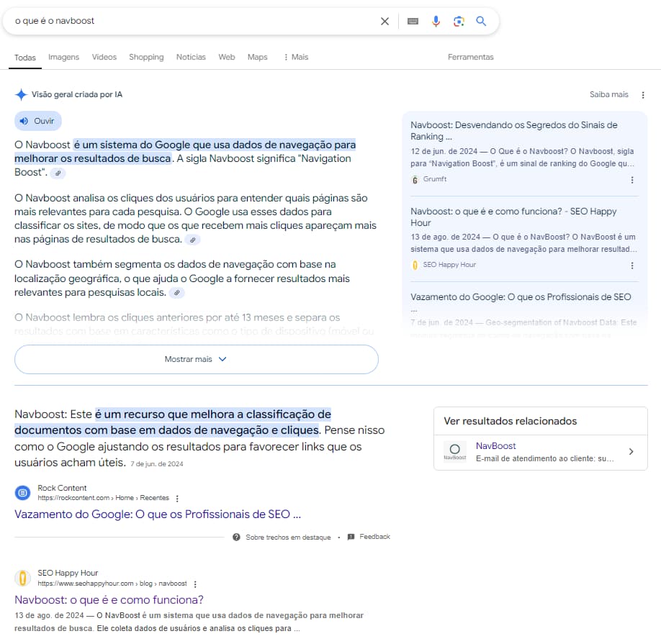This screenshot has height=644, width=661.
Task: Switch to the Web tab
Action: point(227,57)
